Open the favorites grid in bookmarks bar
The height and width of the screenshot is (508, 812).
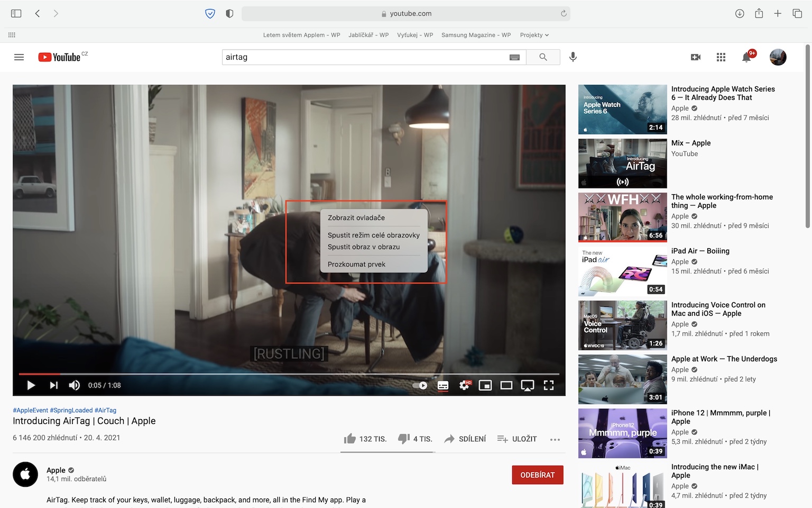click(12, 35)
